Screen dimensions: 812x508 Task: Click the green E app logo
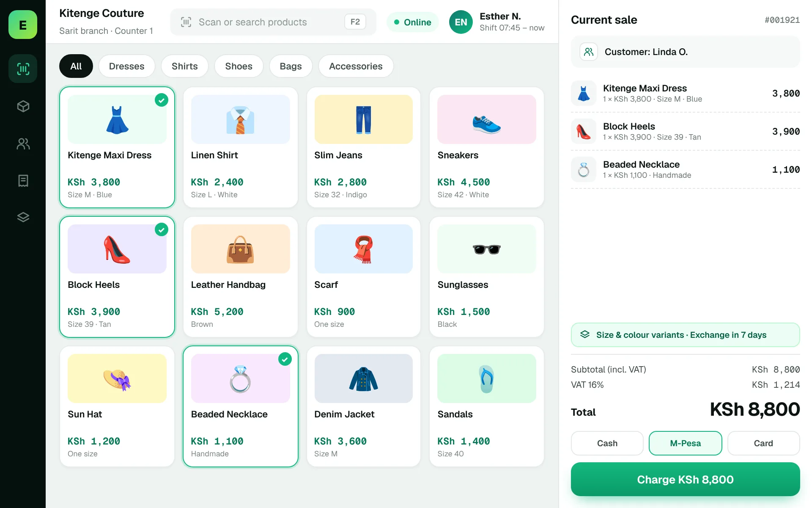[23, 25]
